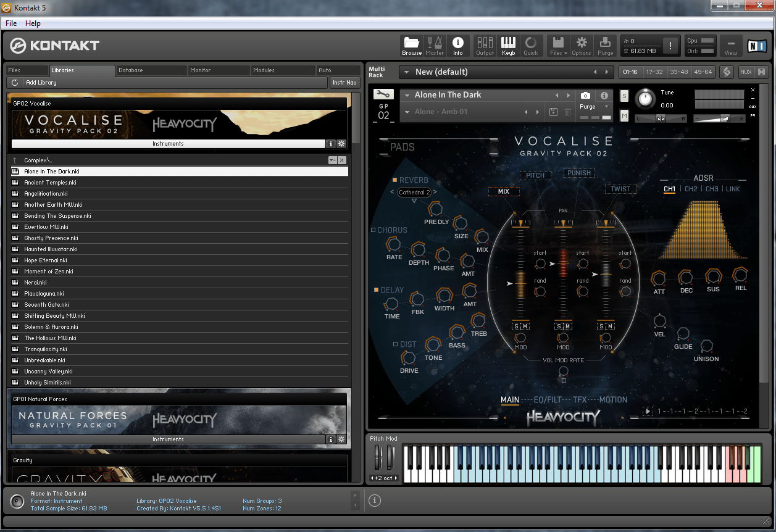Open instrument edit mode wrench
The width and height of the screenshot is (776, 532).
(383, 94)
